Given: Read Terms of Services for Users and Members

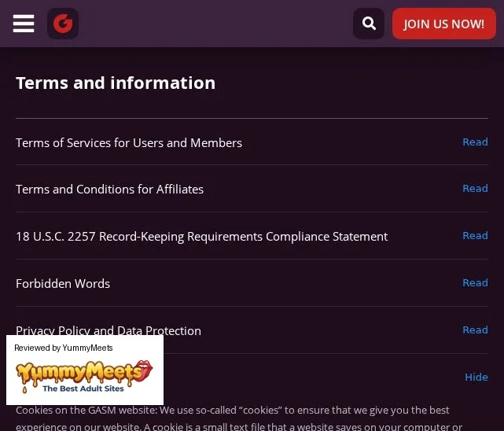Looking at the screenshot, I should click(x=475, y=142).
